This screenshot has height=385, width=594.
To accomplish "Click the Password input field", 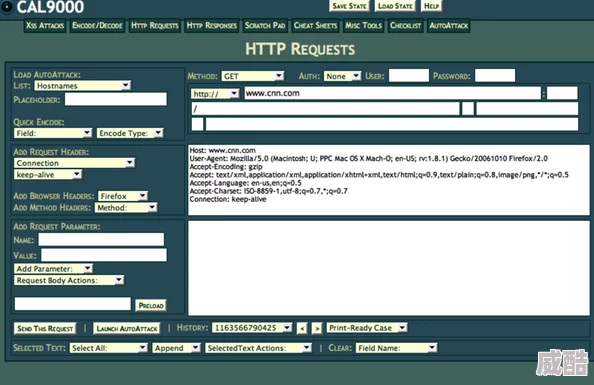I will tap(495, 75).
